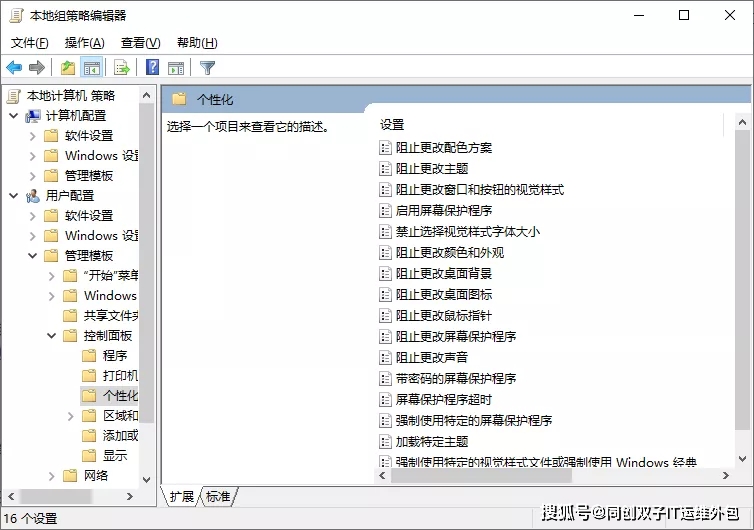Click the 用户配置 user icon
This screenshot has width=754, height=530.
tap(33, 196)
